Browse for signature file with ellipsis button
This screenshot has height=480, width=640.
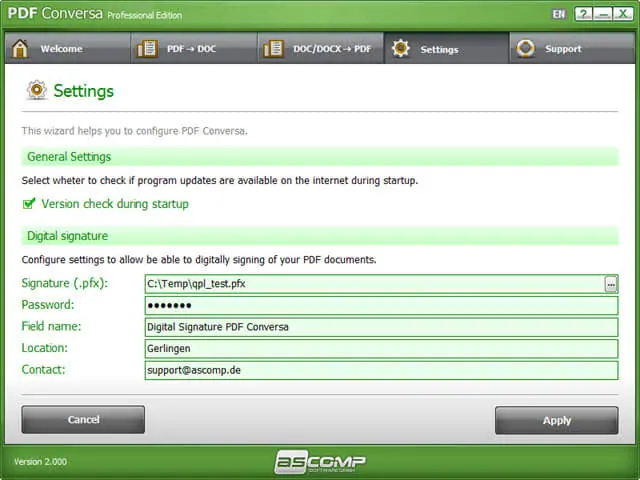[x=611, y=284]
